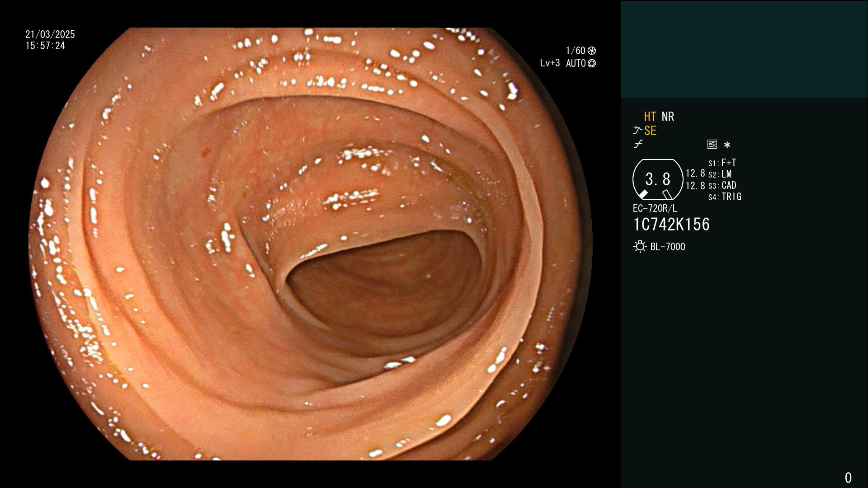This screenshot has width=868, height=488.
Task: Select the NR noise reduction indicator
Action: coord(668,117)
